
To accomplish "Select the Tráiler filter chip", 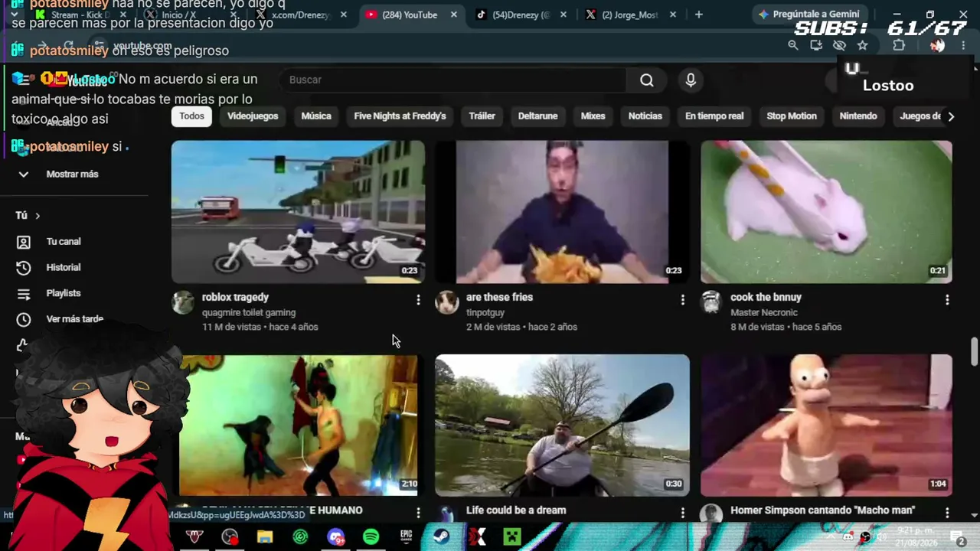I will point(482,116).
